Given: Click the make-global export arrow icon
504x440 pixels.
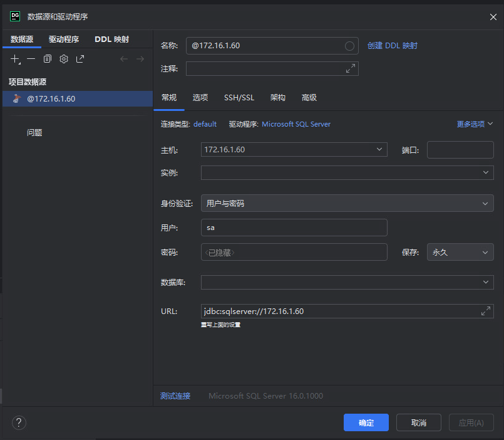Looking at the screenshot, I should [x=80, y=59].
